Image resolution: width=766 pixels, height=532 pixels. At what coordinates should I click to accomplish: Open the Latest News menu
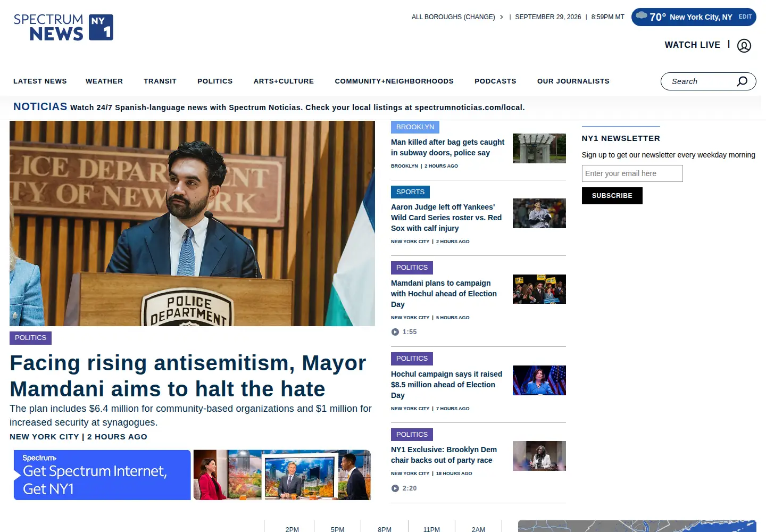tap(40, 81)
